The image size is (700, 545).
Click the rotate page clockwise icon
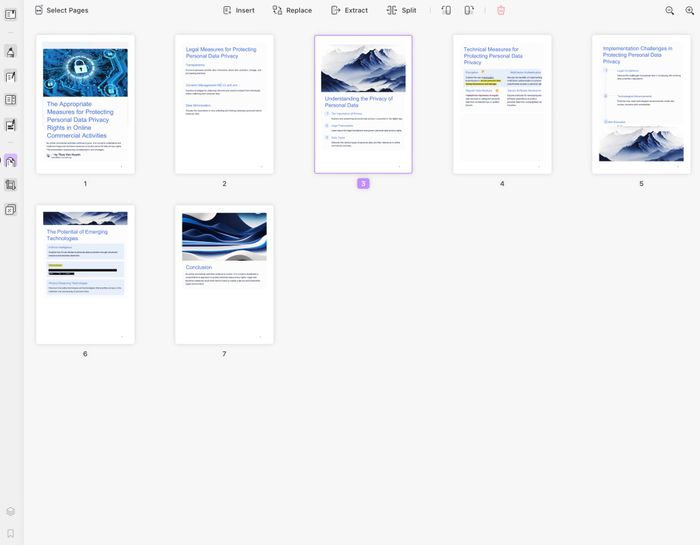point(469,10)
